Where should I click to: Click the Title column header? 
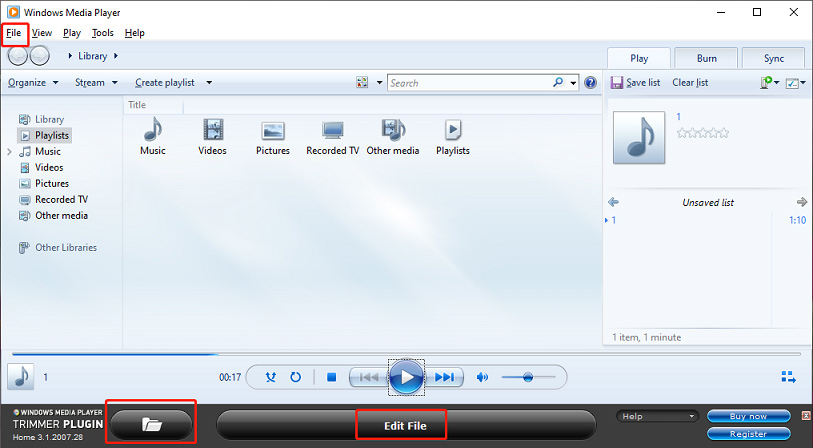click(153, 105)
